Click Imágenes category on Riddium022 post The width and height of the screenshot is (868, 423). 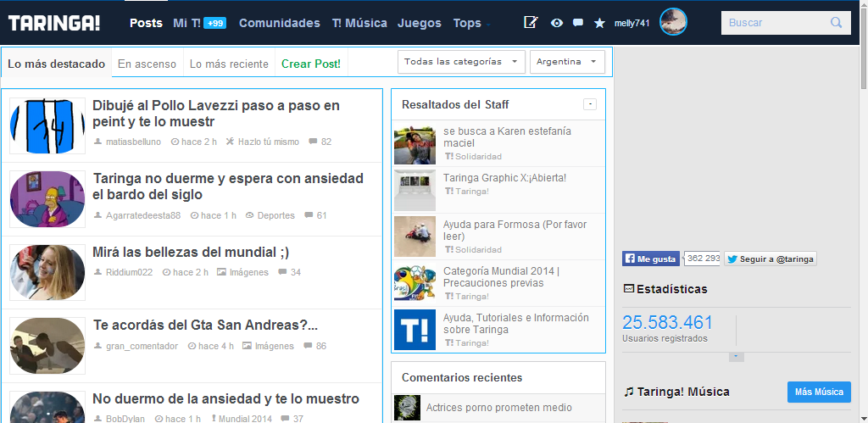[249, 272]
